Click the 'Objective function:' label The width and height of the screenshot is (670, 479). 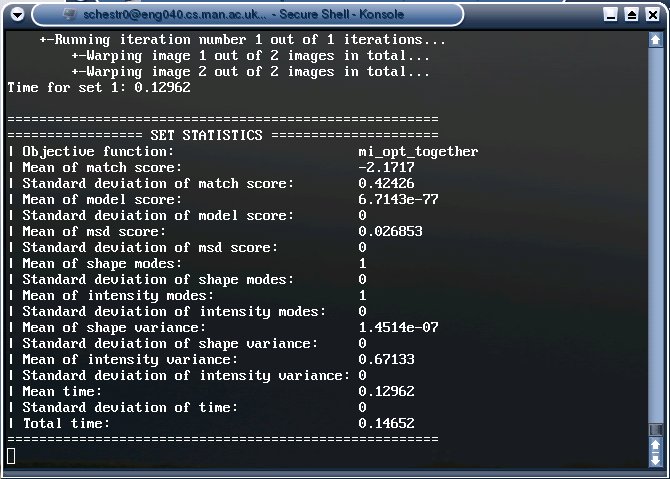(x=98, y=152)
